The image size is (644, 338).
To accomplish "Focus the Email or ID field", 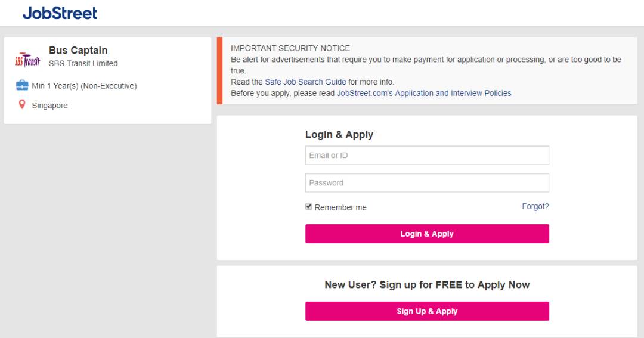I will pos(427,156).
